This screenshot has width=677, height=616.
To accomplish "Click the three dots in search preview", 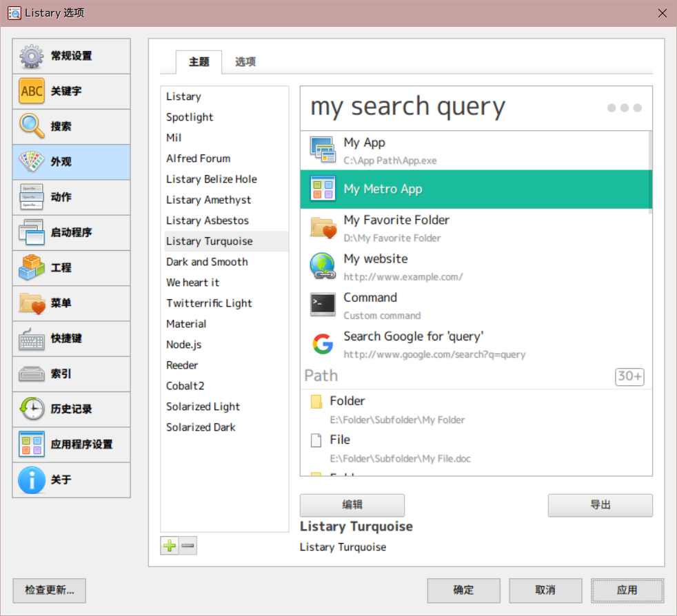I will [624, 108].
